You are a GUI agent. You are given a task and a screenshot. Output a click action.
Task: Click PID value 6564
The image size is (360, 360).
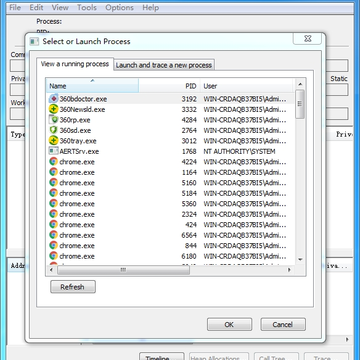click(189, 235)
